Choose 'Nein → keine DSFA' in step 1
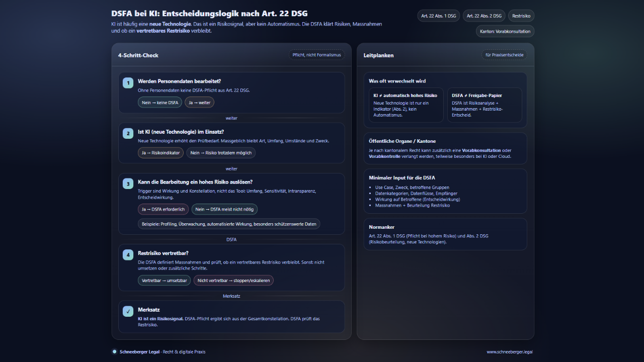This screenshot has height=362, width=644. pyautogui.click(x=159, y=102)
